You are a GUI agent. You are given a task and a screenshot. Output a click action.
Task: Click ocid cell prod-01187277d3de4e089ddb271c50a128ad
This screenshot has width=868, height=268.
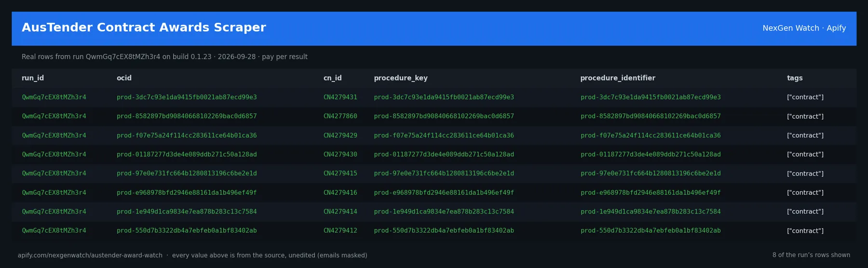tap(187, 154)
